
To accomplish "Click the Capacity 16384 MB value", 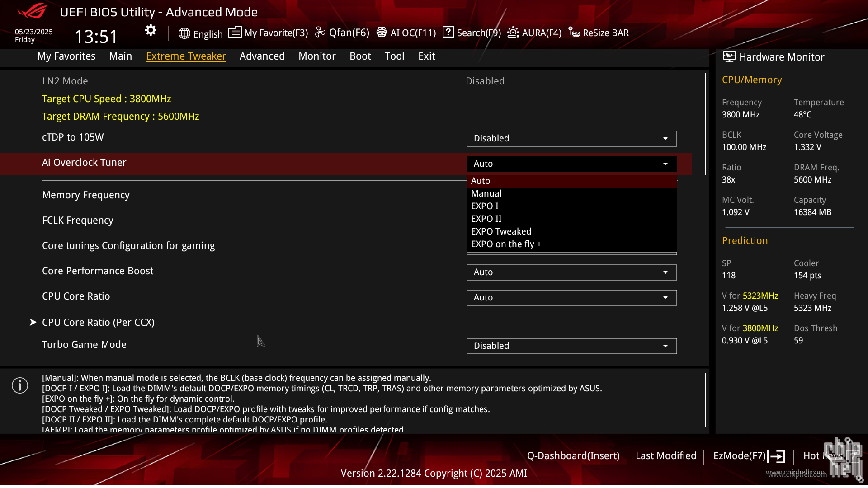I will click(x=812, y=212).
